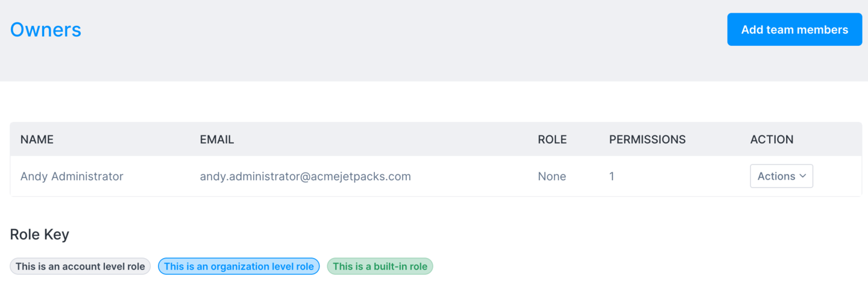The height and width of the screenshot is (299, 868).
Task: Click the permissions count of 1
Action: [x=612, y=176]
